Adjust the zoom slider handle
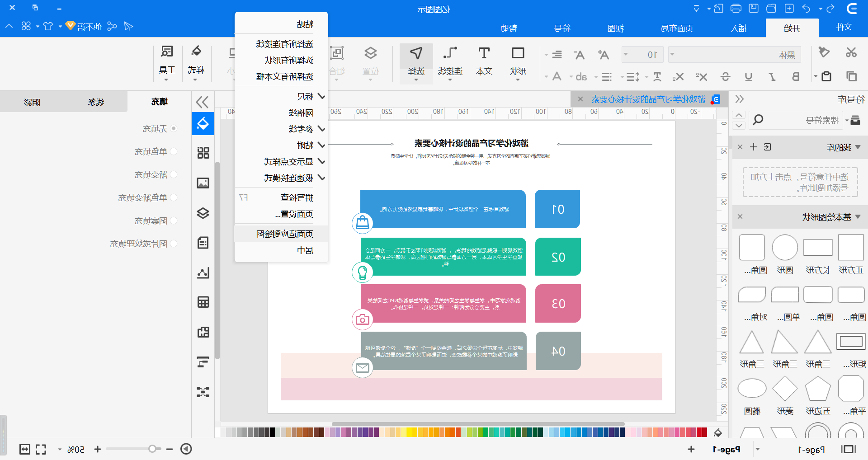868x460 pixels. (x=152, y=449)
